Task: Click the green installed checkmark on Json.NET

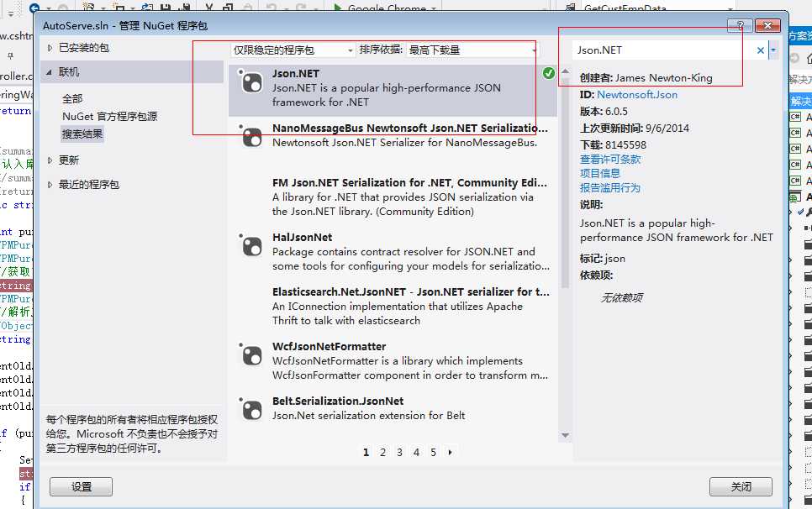Action: coord(549,73)
